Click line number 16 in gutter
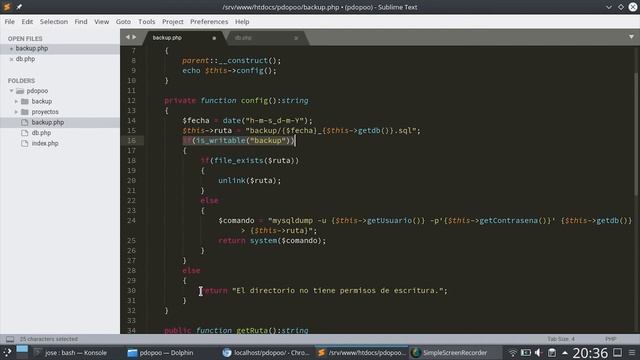 [131, 140]
